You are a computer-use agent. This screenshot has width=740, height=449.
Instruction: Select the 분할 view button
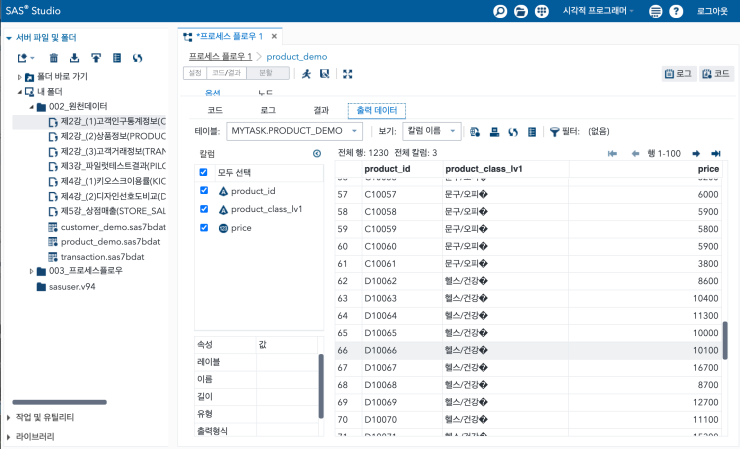click(268, 73)
